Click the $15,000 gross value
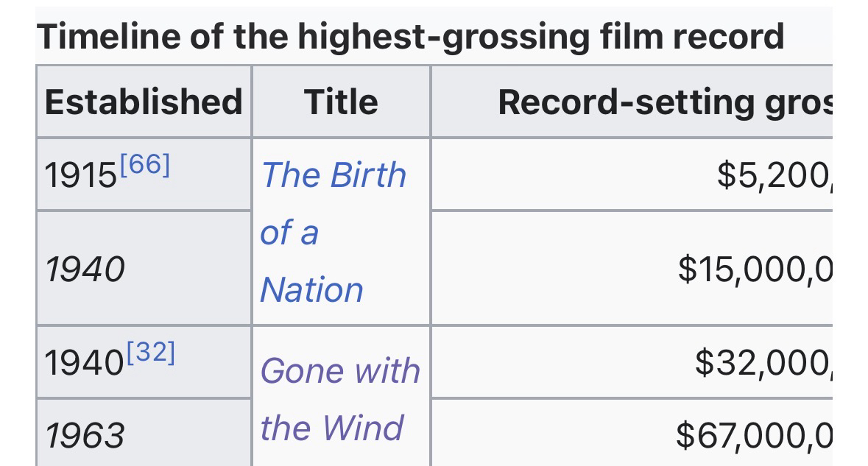Screen dimensions: 868x466 pyautogui.click(x=755, y=269)
